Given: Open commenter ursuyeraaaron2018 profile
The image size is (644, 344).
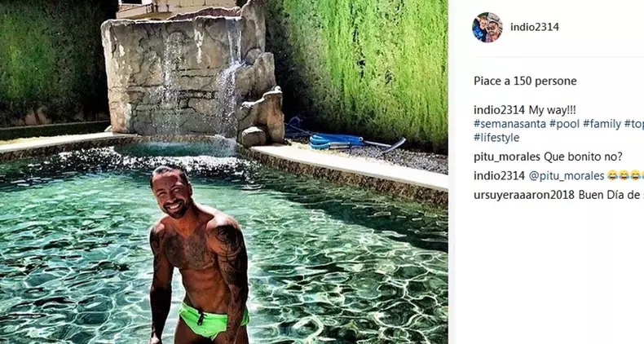Looking at the screenshot, I should click(524, 195).
